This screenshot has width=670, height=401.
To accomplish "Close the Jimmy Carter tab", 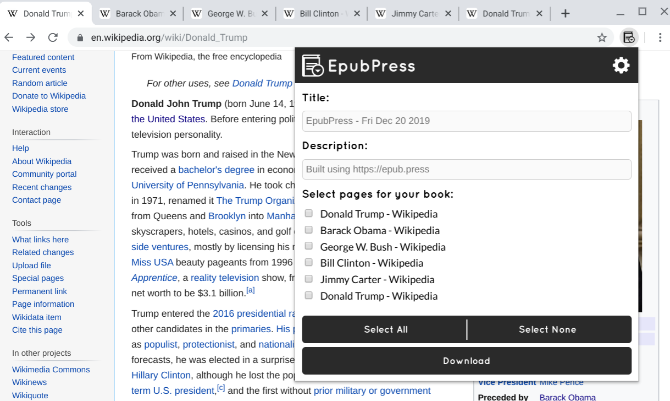I will pos(448,14).
